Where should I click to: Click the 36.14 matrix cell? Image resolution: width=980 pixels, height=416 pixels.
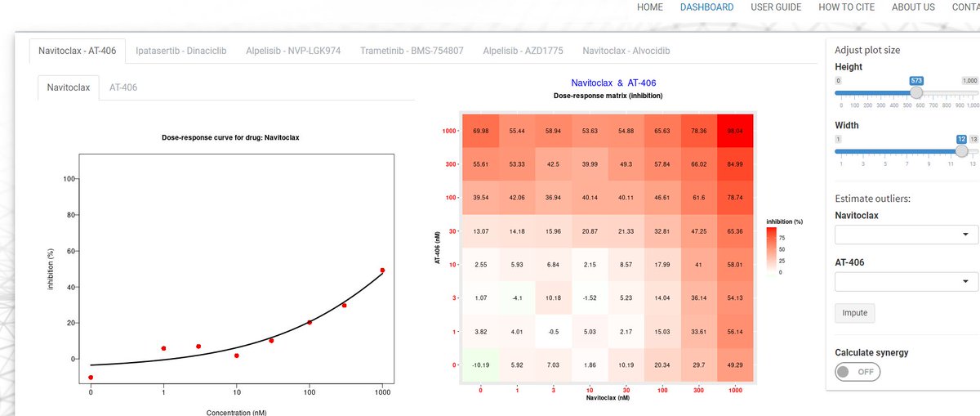[x=700, y=297]
